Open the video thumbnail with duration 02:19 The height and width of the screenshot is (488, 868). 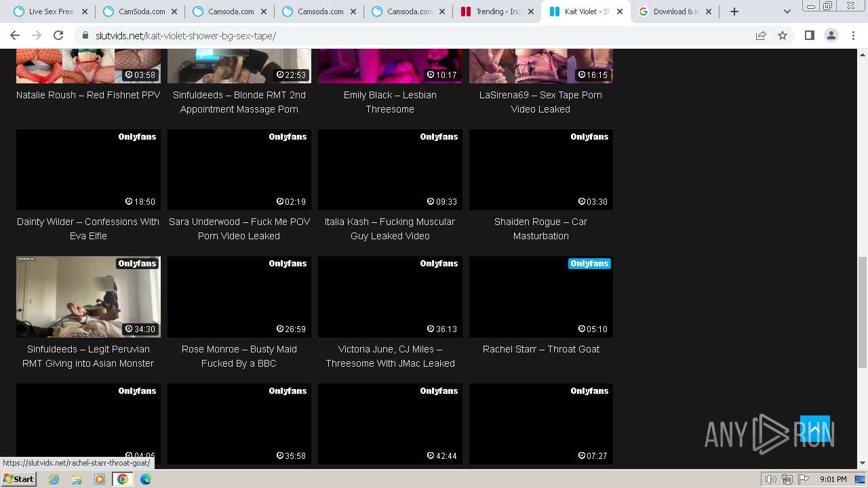pyautogui.click(x=239, y=169)
